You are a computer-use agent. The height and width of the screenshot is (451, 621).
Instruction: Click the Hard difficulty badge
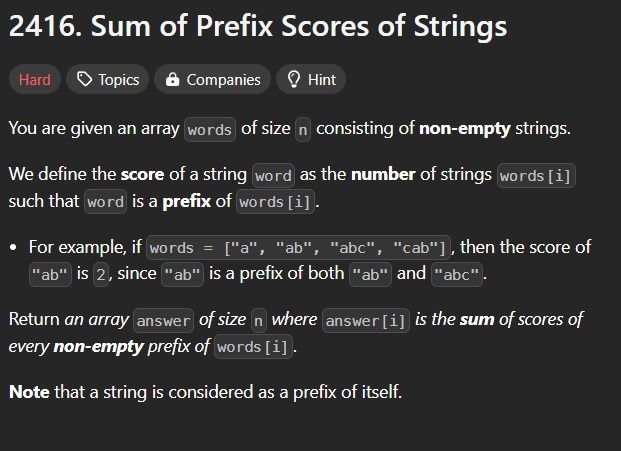(35, 80)
